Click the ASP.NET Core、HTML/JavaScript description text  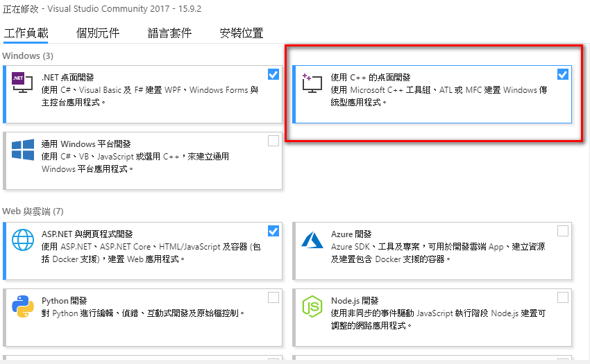(151, 252)
